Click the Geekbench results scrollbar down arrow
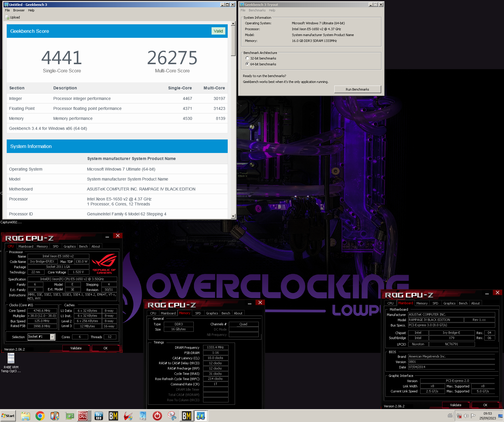 (233, 216)
